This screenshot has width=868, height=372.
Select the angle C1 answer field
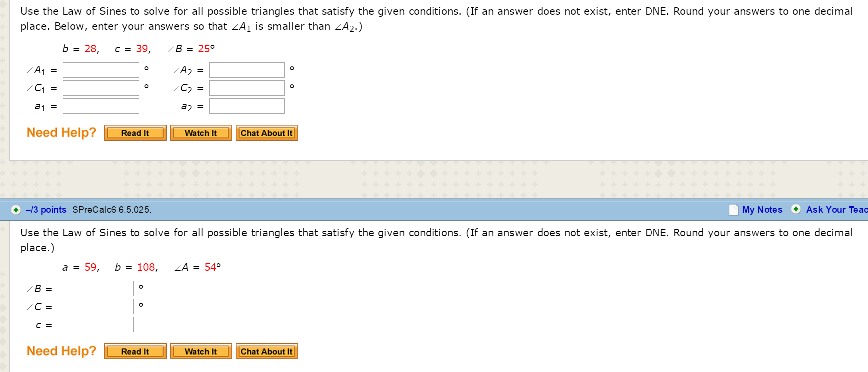coord(101,88)
